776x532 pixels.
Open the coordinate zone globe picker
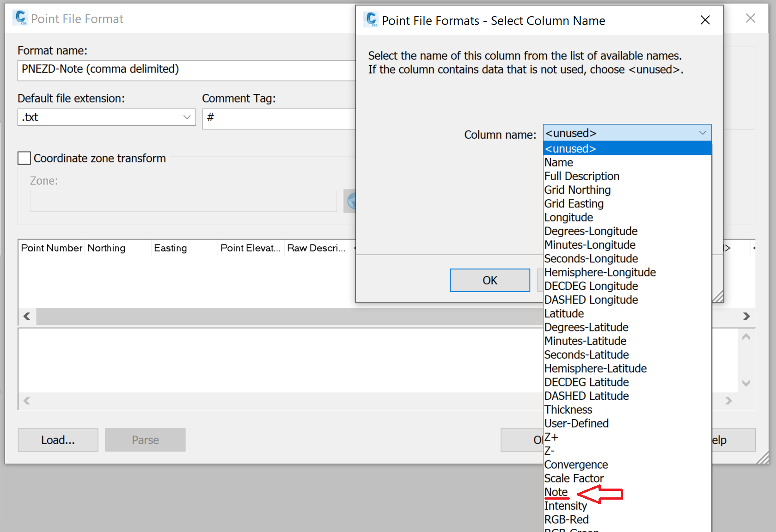click(x=351, y=201)
